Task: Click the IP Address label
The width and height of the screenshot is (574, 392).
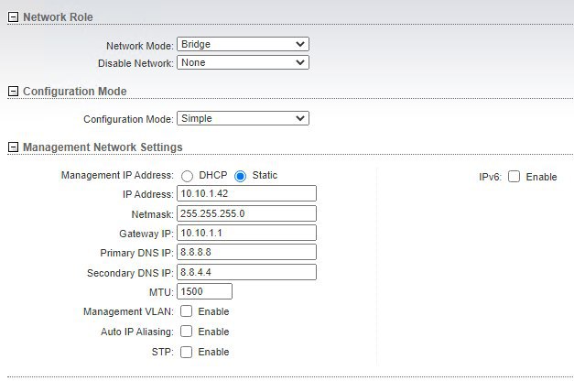Action: click(x=148, y=194)
